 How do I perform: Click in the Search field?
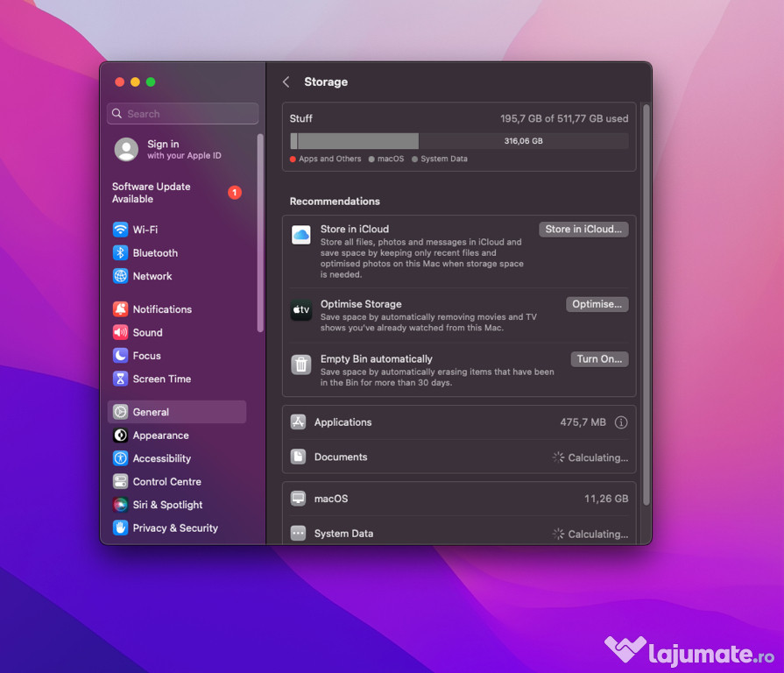tap(182, 114)
